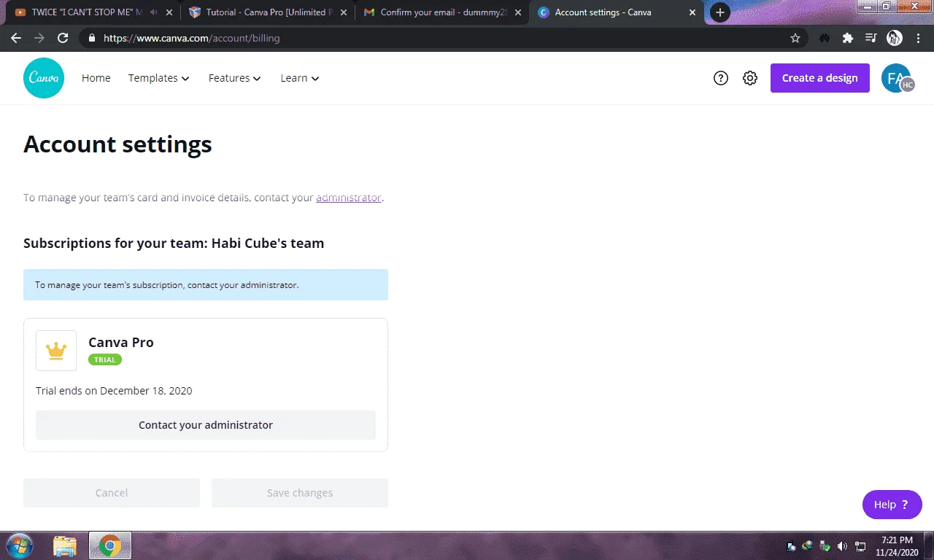Viewport: 934px width, 560px height.
Task: Click the address bar URL
Action: tap(191, 38)
